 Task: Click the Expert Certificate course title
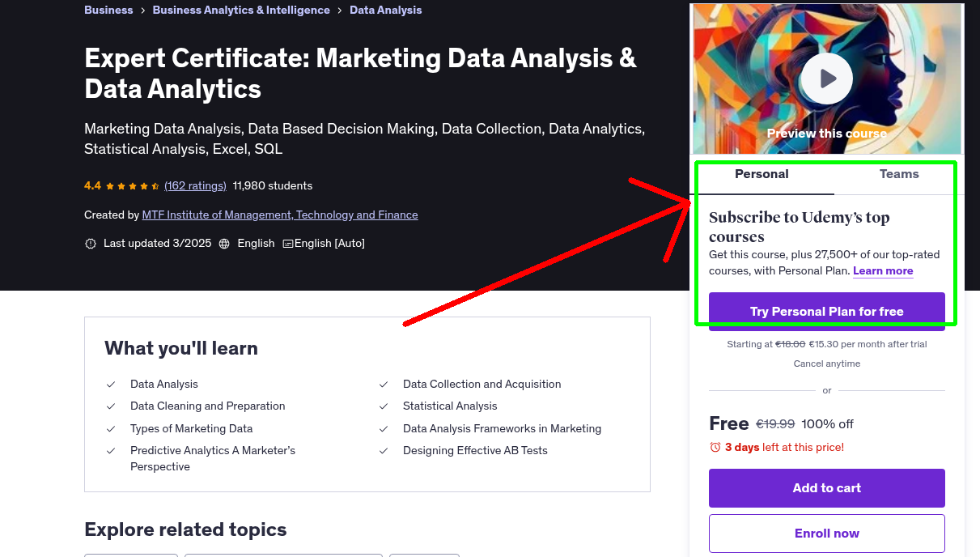click(360, 74)
